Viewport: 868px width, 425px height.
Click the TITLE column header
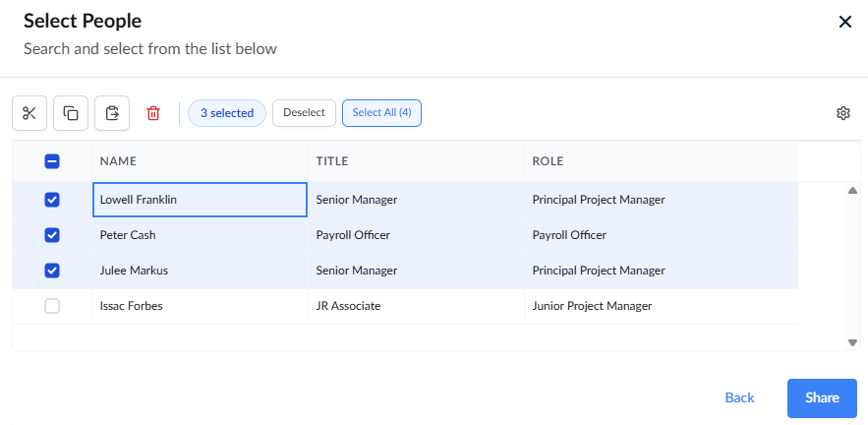tap(416, 161)
